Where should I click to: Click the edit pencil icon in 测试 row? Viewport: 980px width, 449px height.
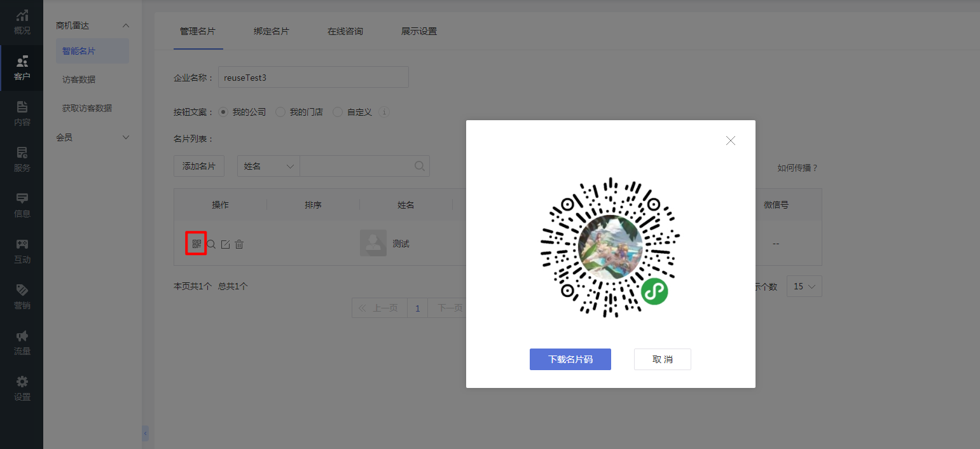tap(225, 244)
